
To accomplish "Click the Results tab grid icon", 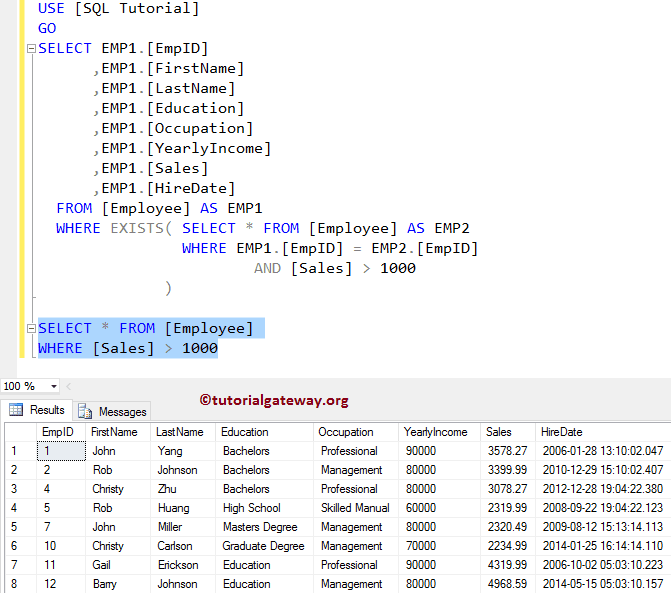I will coord(16,410).
